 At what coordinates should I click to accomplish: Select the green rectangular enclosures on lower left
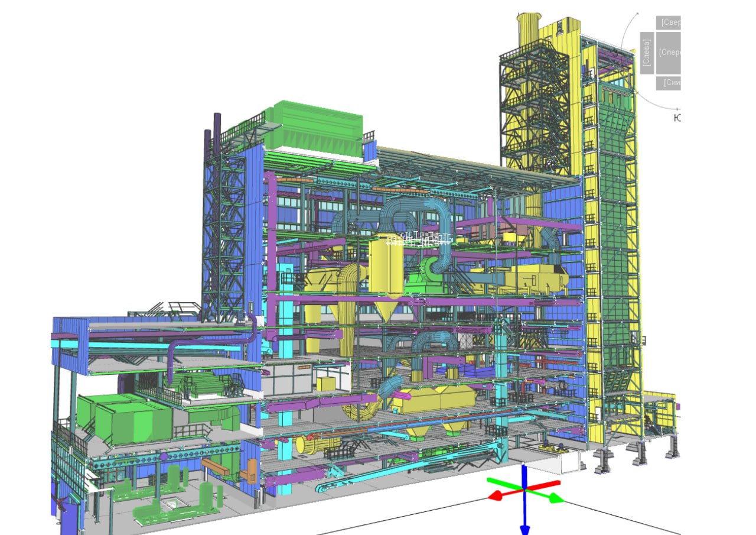[124, 418]
